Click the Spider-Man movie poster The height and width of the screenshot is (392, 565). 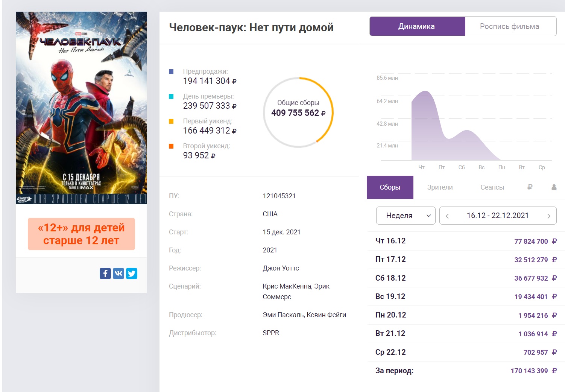81,108
